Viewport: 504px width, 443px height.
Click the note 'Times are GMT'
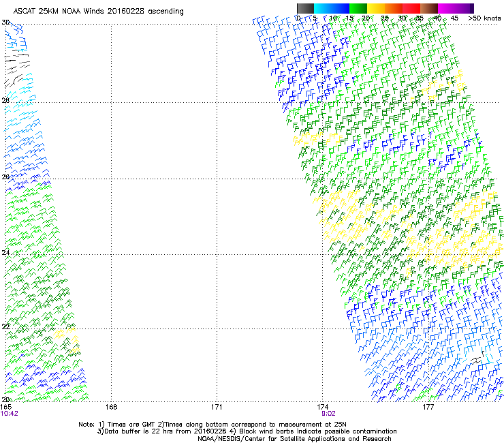pyautogui.click(x=131, y=425)
